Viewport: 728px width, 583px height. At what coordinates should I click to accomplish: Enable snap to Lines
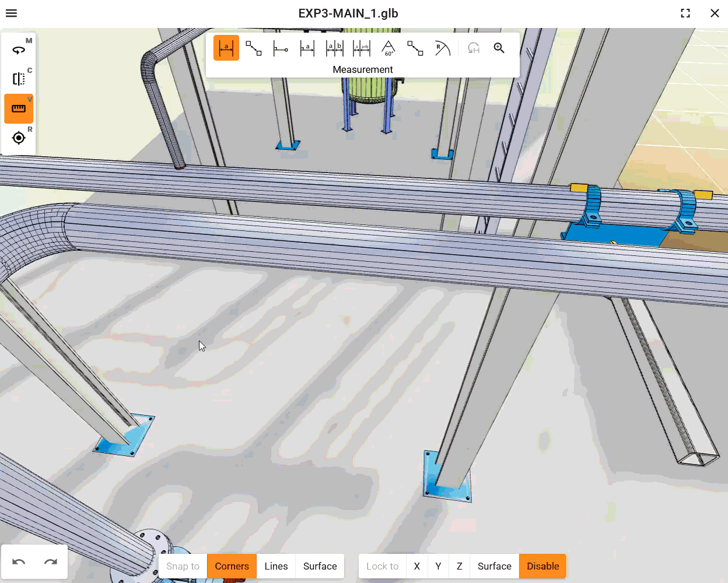[276, 566]
